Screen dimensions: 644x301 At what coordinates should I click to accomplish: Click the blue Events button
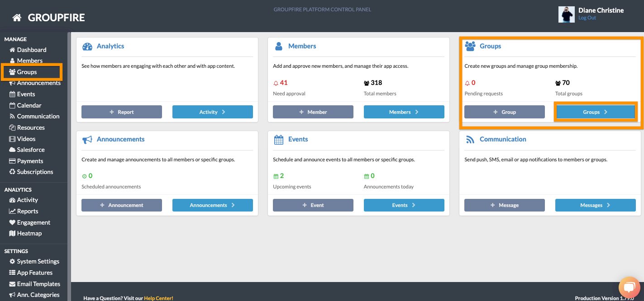(404, 205)
